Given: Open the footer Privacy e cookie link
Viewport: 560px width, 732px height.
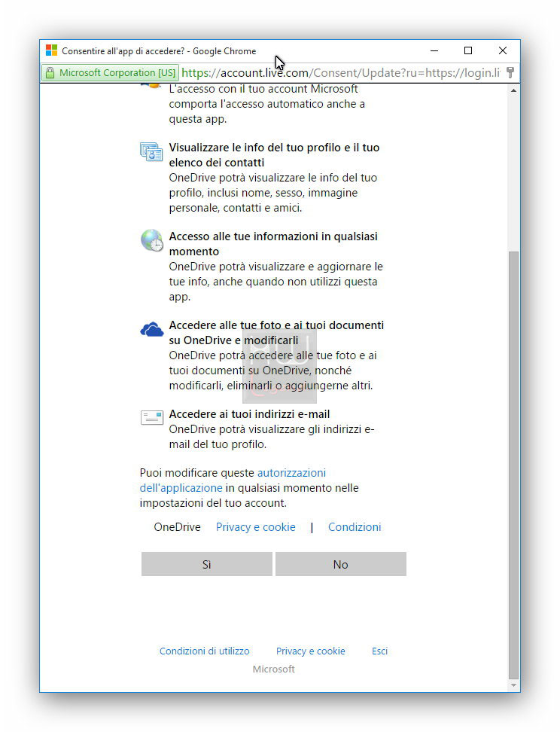Looking at the screenshot, I should coord(310,651).
